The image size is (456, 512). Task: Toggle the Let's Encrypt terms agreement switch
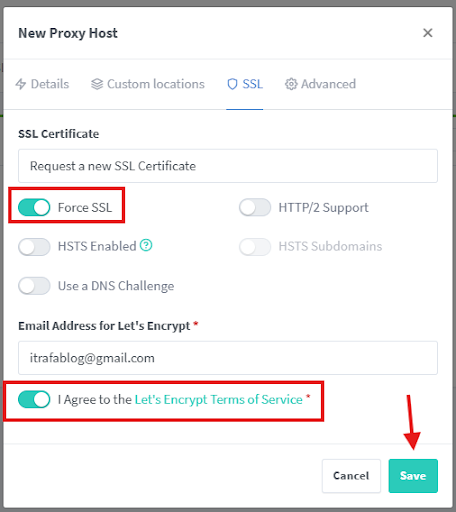pos(34,399)
